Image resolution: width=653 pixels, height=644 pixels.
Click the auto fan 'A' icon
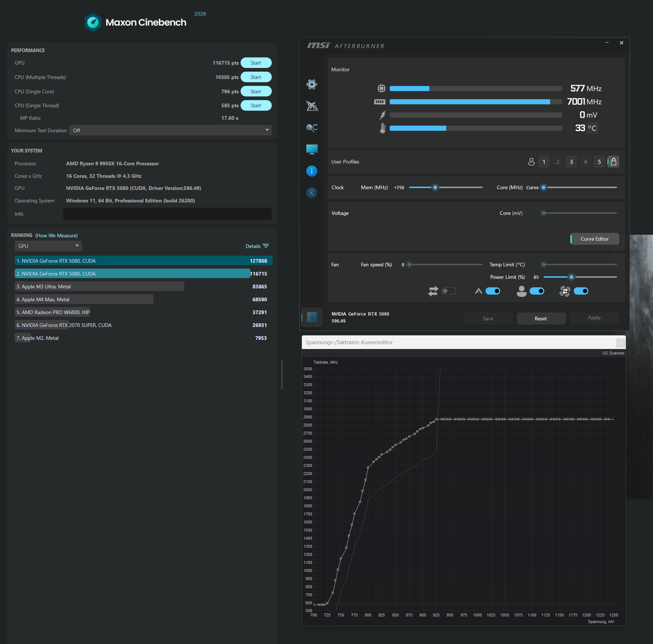pos(479,291)
